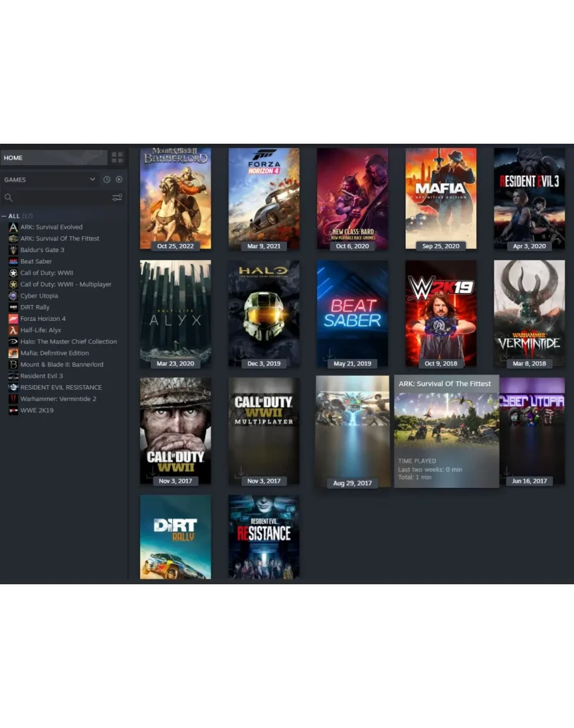Select WWE 2K19 in game list
The image size is (574, 728).
[37, 410]
